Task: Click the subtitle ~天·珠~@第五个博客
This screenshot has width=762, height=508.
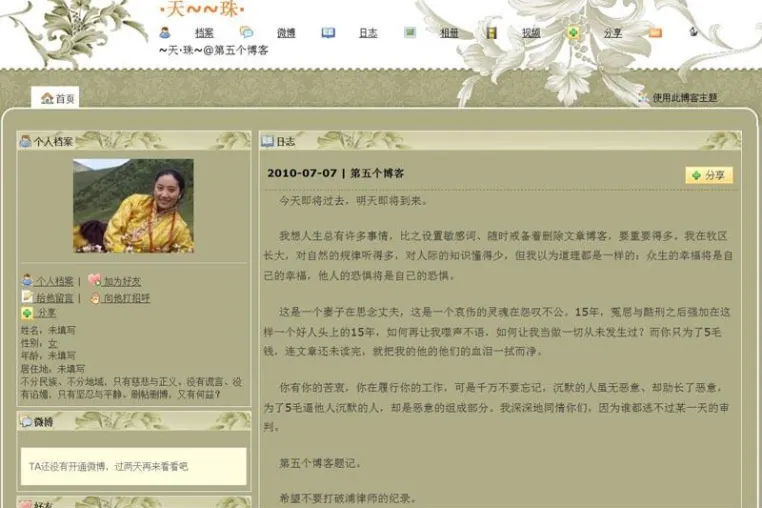Action: click(x=214, y=50)
